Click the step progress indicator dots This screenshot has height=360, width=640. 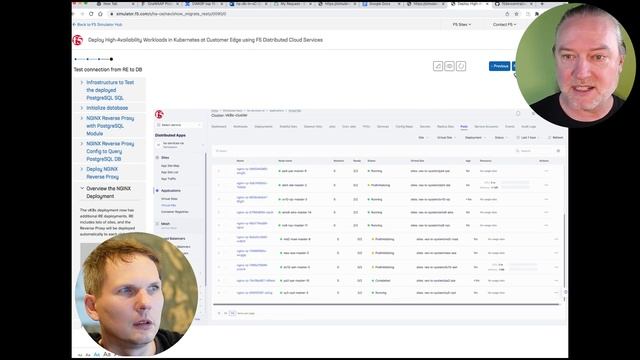pos(94,59)
